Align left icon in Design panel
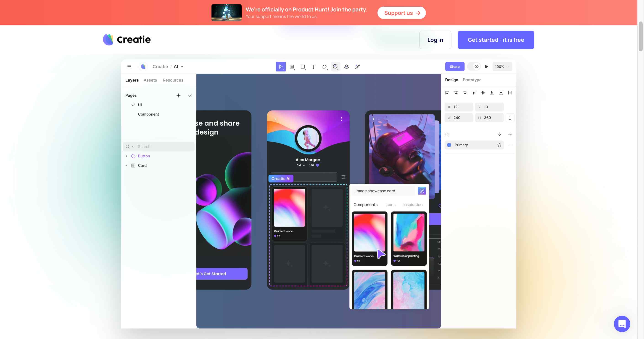This screenshot has width=644, height=339. tap(447, 93)
